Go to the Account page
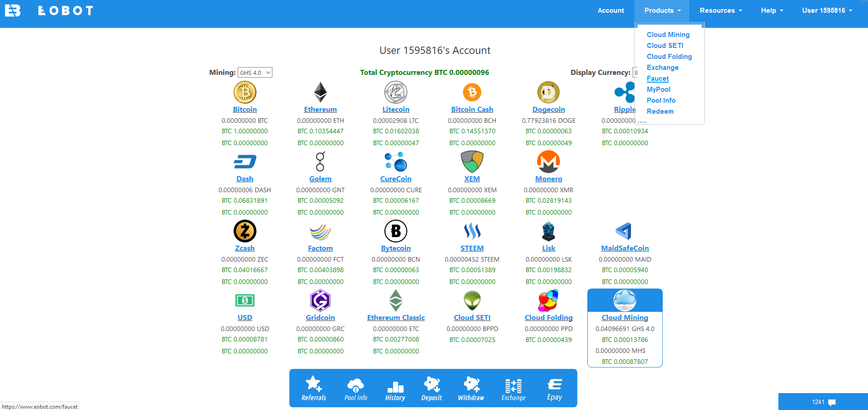868x410 pixels. (611, 11)
